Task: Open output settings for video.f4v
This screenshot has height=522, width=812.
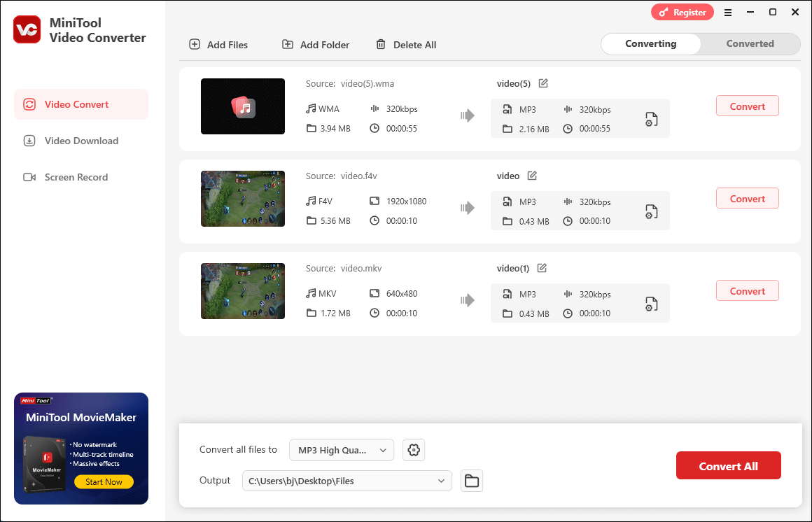Action: pyautogui.click(x=652, y=211)
